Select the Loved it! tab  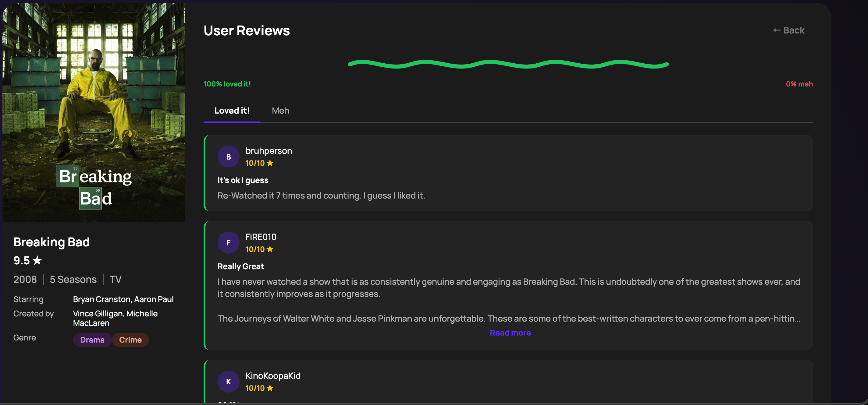coord(232,111)
